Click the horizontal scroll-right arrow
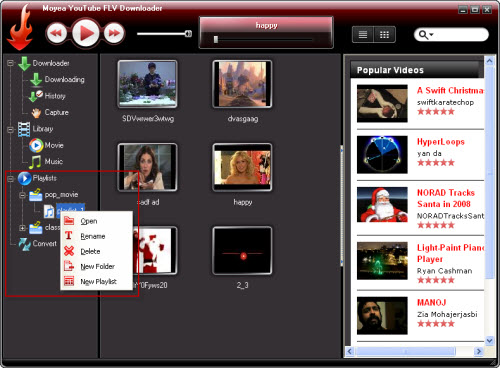This screenshot has height=368, width=500. [x=479, y=351]
